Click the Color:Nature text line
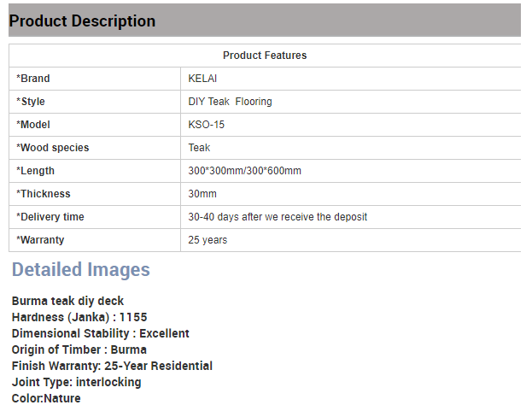 click(x=46, y=398)
